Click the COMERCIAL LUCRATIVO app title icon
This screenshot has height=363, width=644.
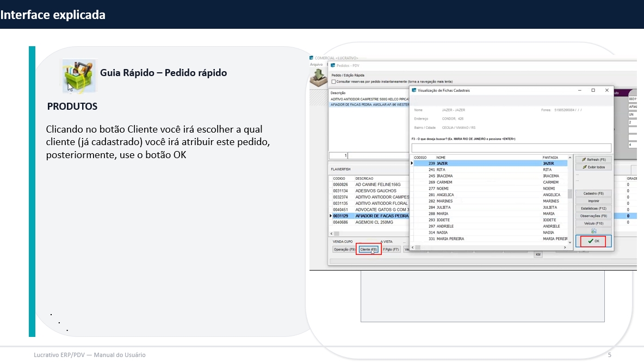pos(312,58)
